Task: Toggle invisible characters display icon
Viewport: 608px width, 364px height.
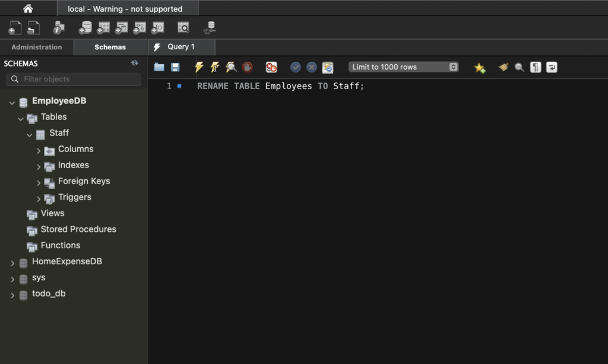Action: coord(536,67)
